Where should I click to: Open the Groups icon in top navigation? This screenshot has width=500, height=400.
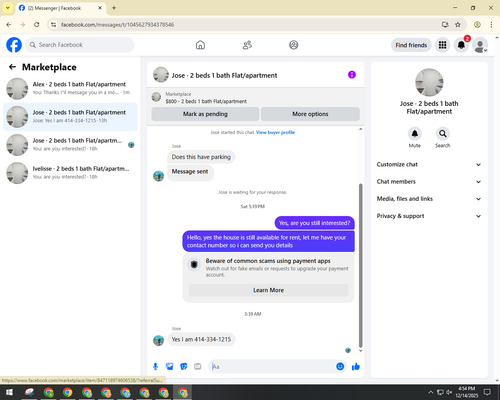coord(294,45)
